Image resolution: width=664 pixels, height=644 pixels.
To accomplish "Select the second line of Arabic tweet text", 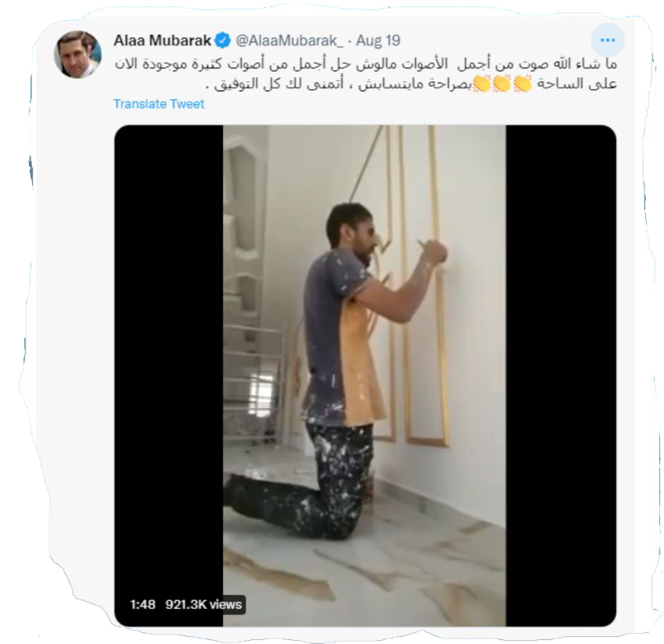I will [411, 84].
